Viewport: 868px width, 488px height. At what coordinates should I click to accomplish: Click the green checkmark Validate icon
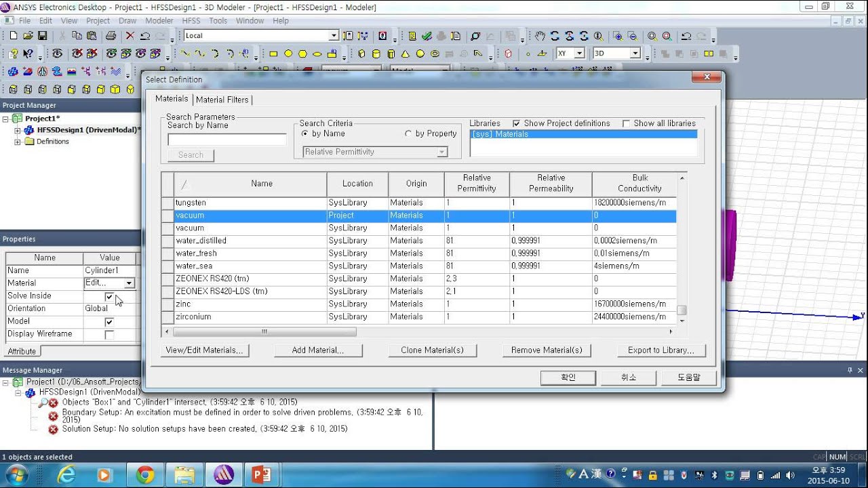(427, 36)
